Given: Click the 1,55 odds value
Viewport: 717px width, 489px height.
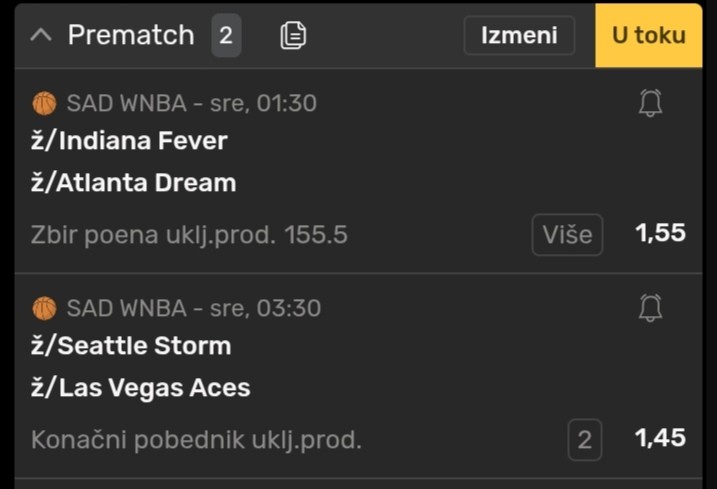Looking at the screenshot, I should pyautogui.click(x=660, y=233).
